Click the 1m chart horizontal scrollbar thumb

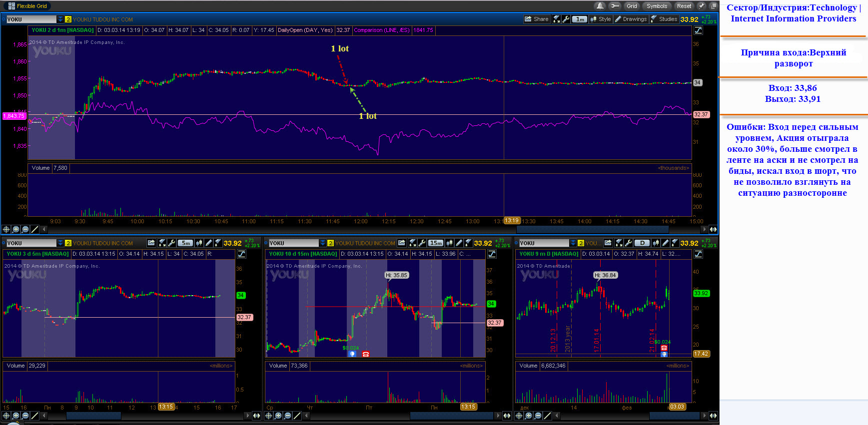point(592,229)
